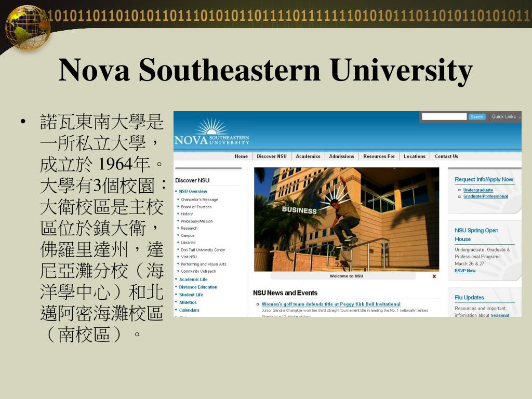
Task: Click the Nova Southeastern University logo
Action: (x=212, y=132)
